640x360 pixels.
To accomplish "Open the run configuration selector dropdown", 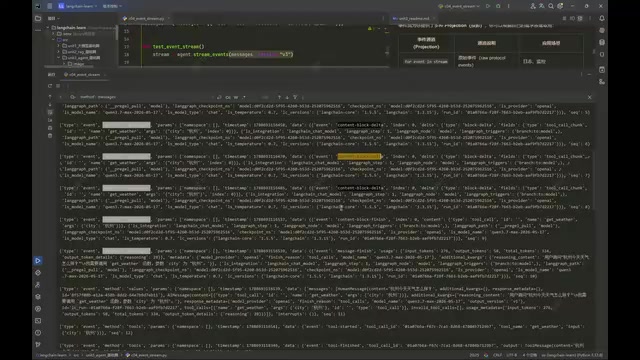I will coord(459,6).
